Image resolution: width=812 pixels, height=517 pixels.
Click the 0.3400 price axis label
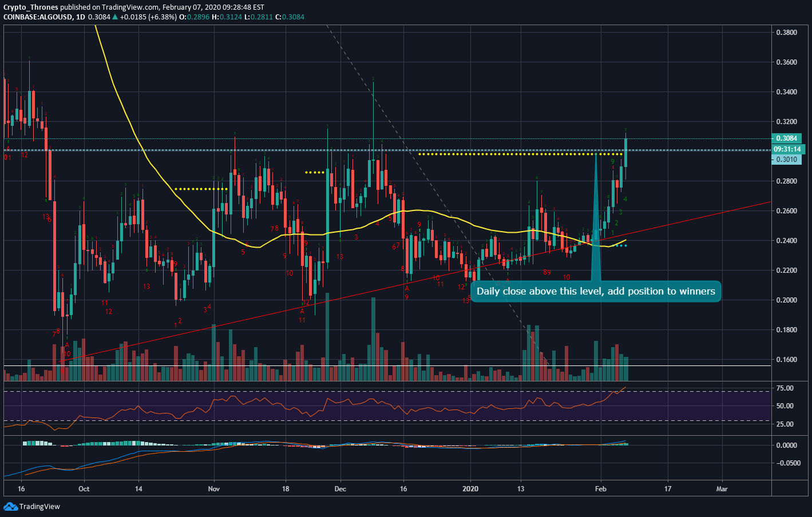(786, 92)
